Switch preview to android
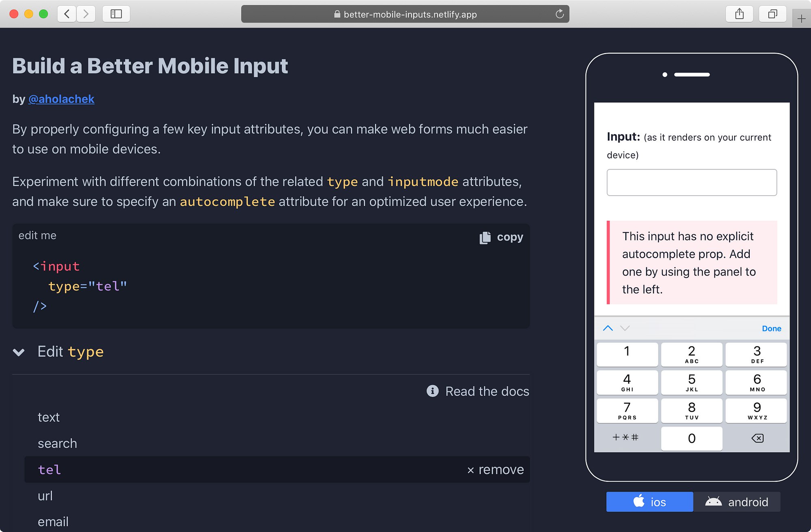811x532 pixels. (737, 502)
